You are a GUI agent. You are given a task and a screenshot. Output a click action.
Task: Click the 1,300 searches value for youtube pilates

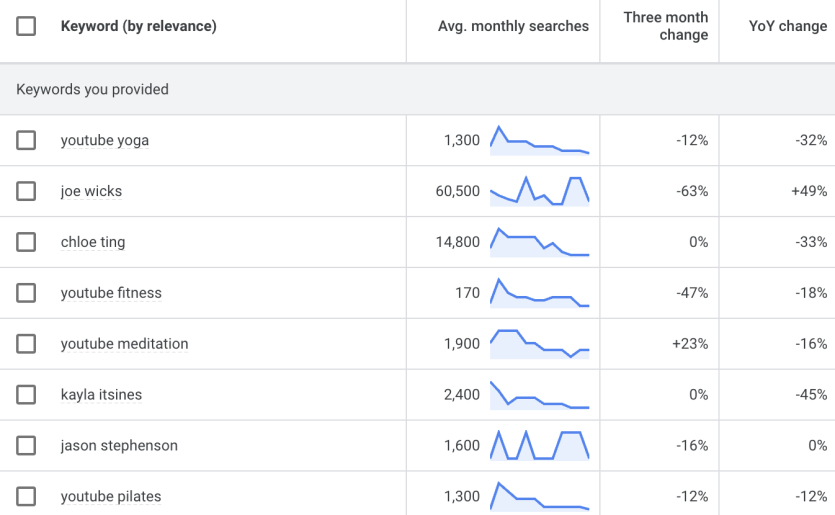[462, 497]
